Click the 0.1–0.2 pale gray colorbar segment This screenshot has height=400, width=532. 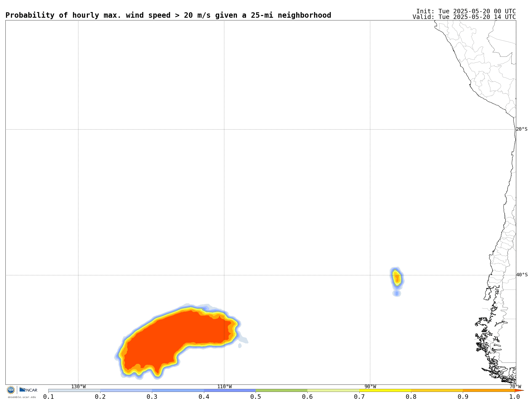pos(74,390)
